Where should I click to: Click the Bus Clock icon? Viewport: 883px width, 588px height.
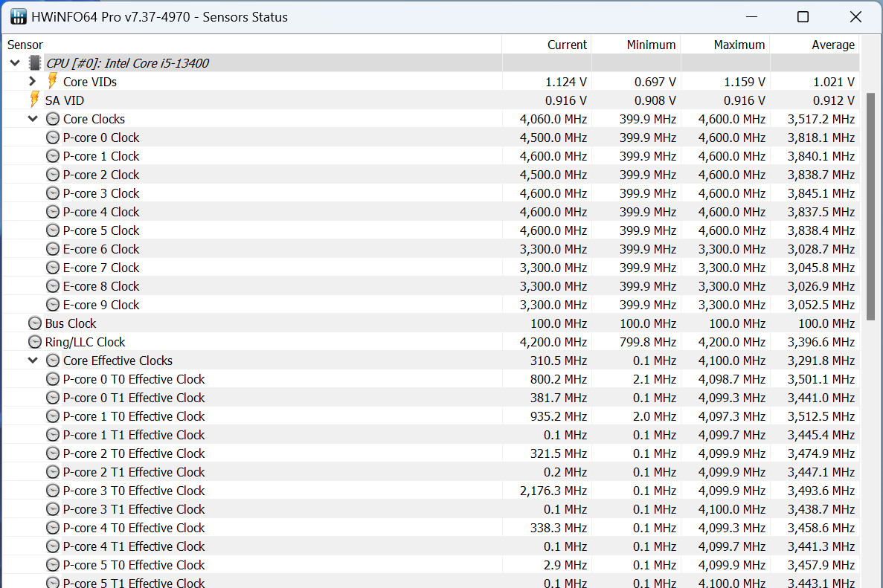34,323
